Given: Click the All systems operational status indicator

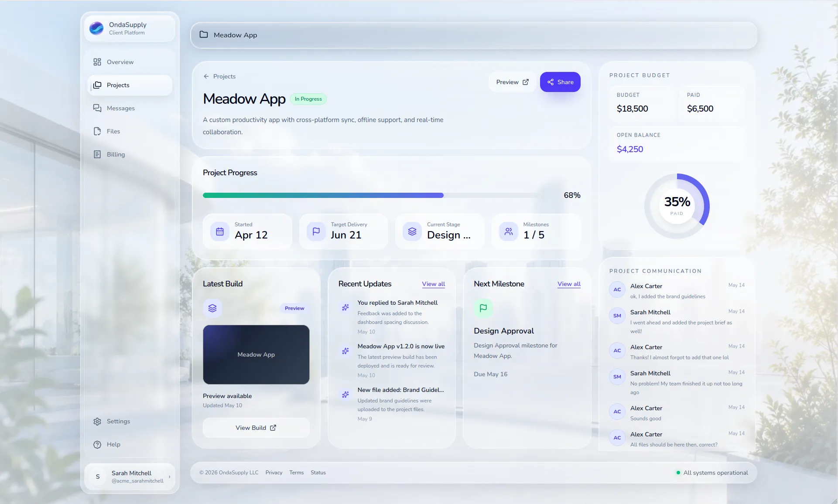Looking at the screenshot, I should 712,473.
